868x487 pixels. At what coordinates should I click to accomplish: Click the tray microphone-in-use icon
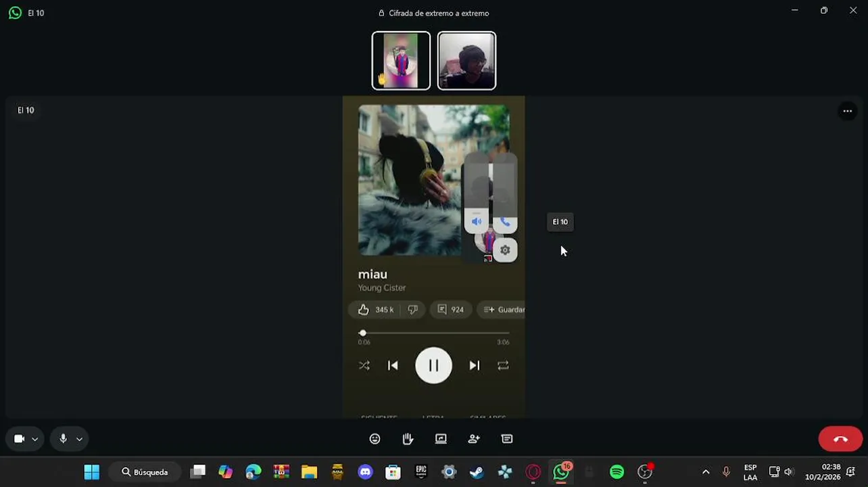tap(727, 472)
